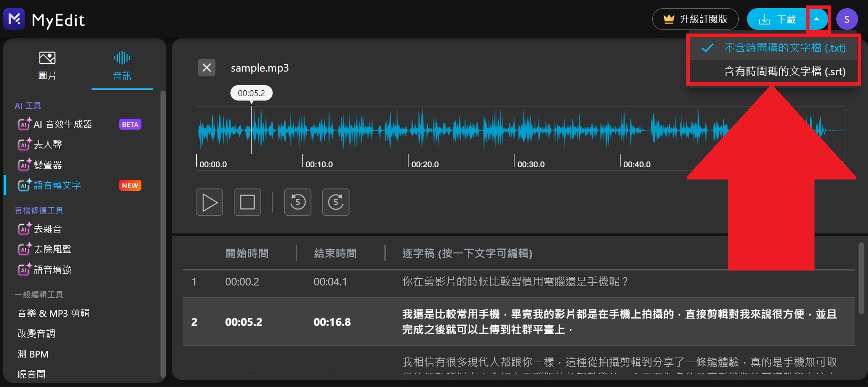Image resolution: width=868 pixels, height=387 pixels.
Task: Click the AI icon beside 變聲器
Action: (24, 164)
